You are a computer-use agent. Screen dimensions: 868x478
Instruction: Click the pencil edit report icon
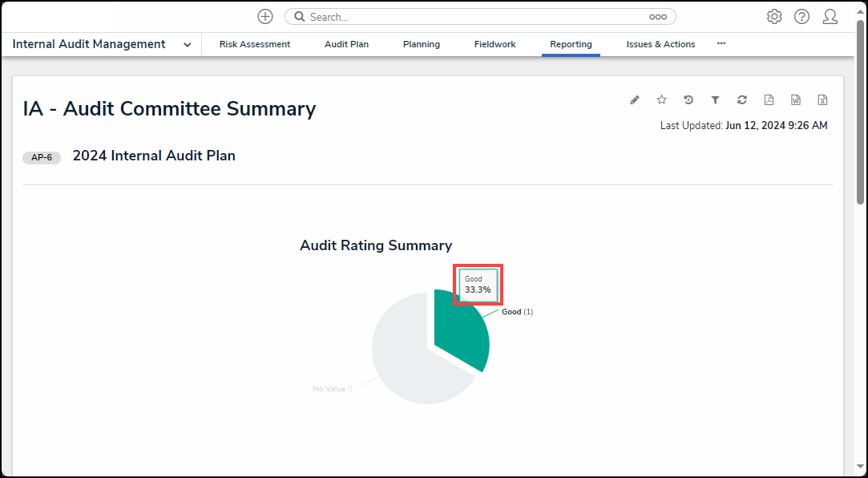(x=635, y=100)
